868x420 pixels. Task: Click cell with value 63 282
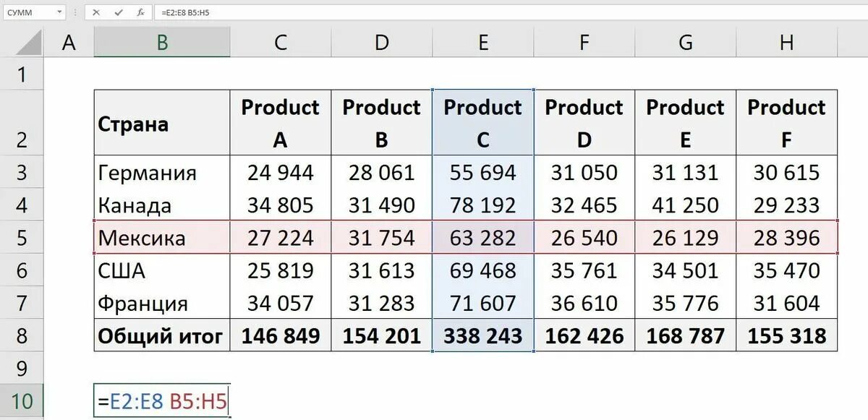[x=483, y=237]
